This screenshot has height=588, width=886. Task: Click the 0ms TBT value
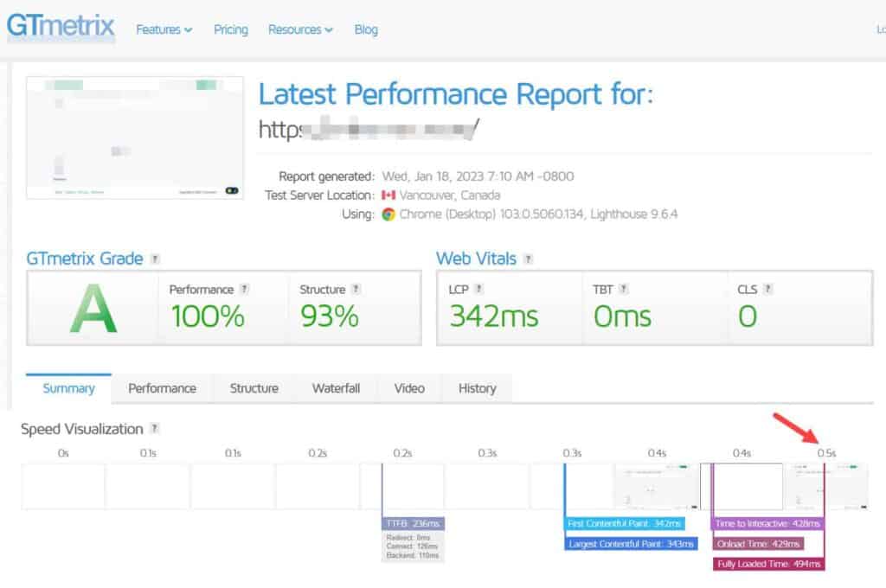622,316
